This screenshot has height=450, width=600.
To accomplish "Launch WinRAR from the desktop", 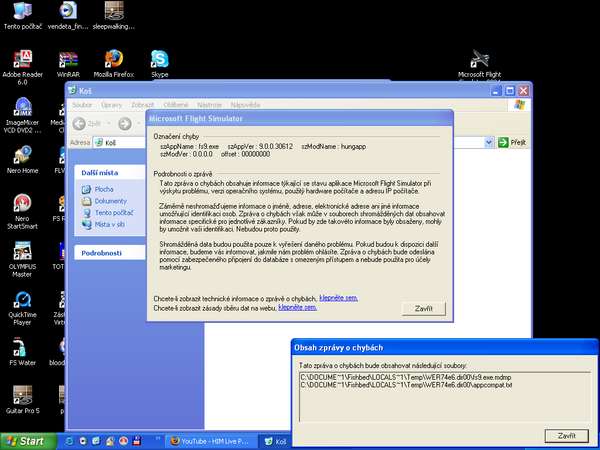I will tap(68, 64).
